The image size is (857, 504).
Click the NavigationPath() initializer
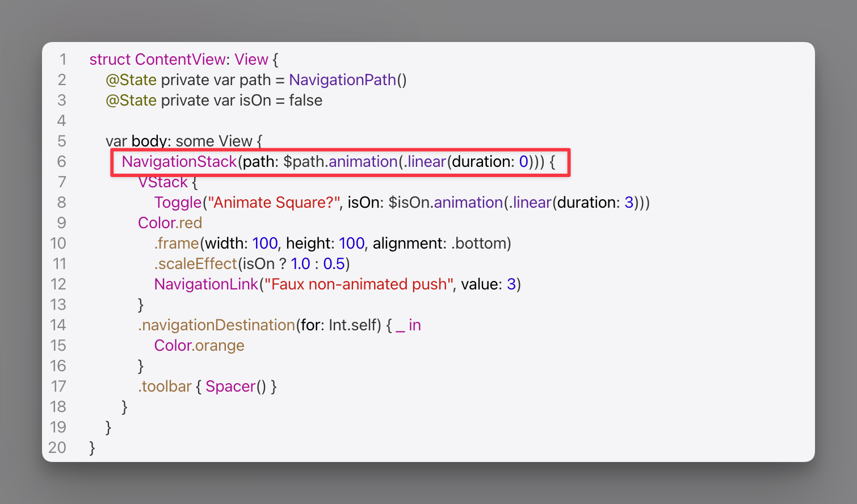point(347,80)
